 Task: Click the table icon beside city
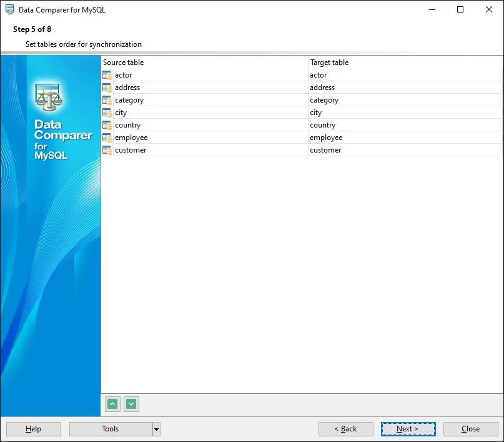click(107, 113)
